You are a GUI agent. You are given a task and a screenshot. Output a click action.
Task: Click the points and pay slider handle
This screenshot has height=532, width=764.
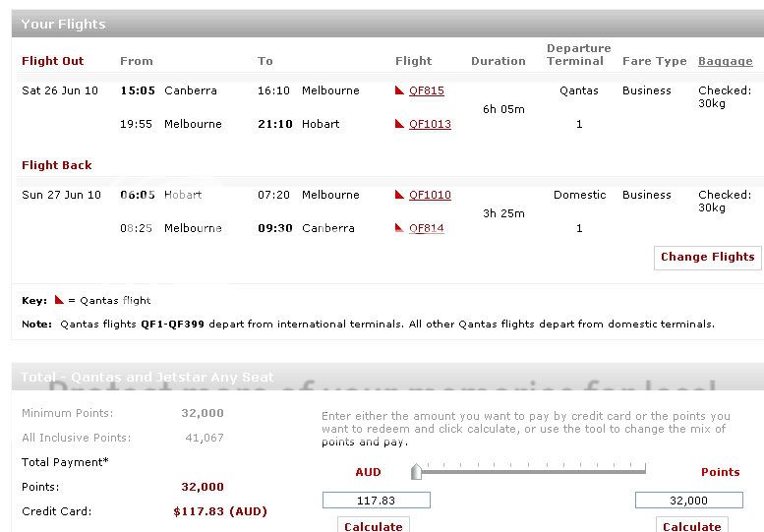(x=416, y=472)
